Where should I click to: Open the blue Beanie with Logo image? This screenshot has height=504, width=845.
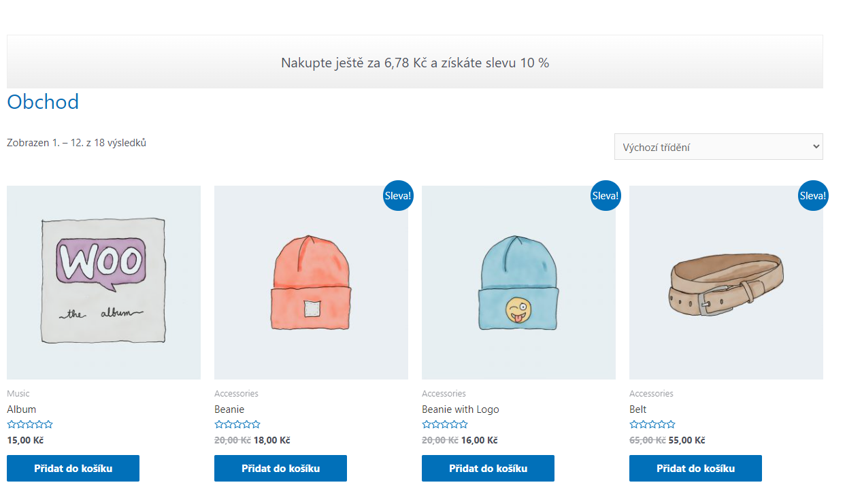(518, 282)
